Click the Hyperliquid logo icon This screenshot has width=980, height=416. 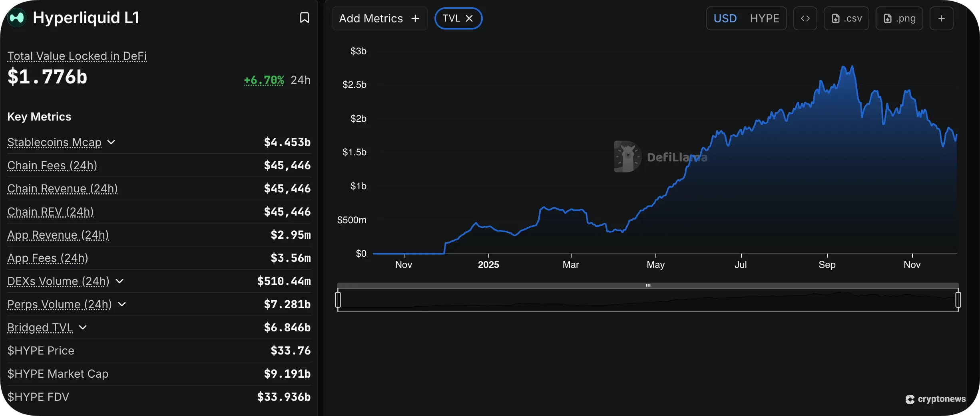coord(17,18)
